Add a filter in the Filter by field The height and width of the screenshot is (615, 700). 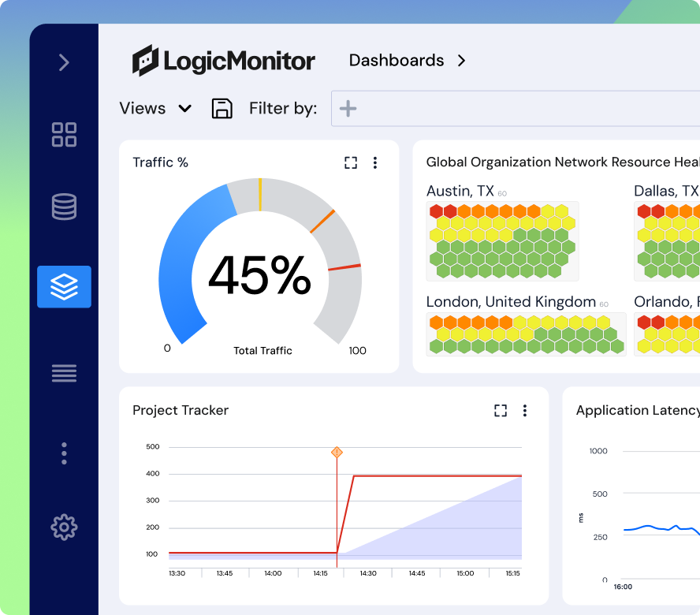348,109
